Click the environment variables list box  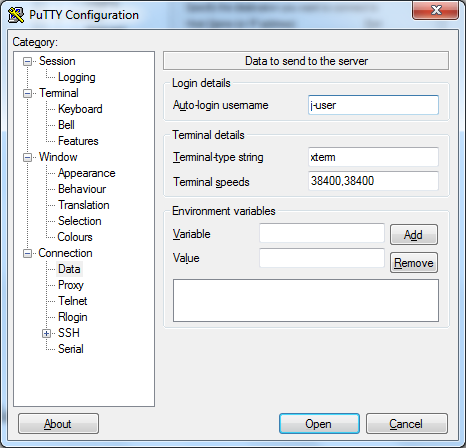(306, 301)
